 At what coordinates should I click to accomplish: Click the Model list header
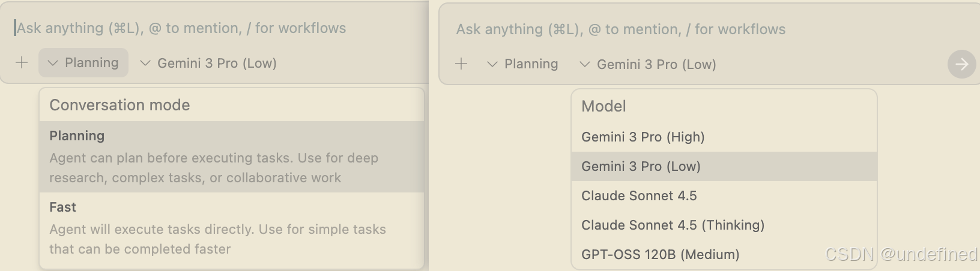(x=603, y=106)
